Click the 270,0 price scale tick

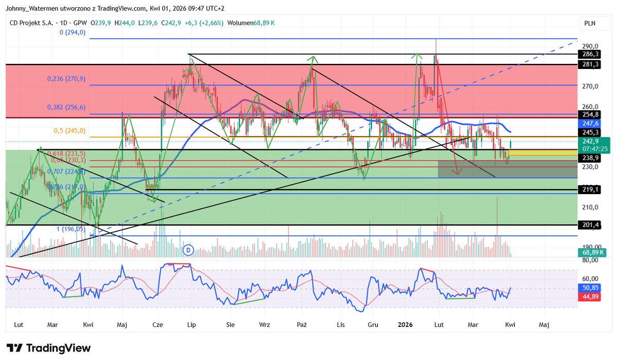590,86
